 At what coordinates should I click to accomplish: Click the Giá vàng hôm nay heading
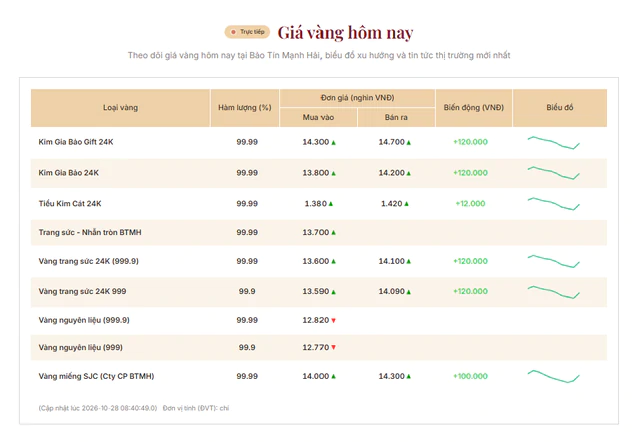pos(345,33)
